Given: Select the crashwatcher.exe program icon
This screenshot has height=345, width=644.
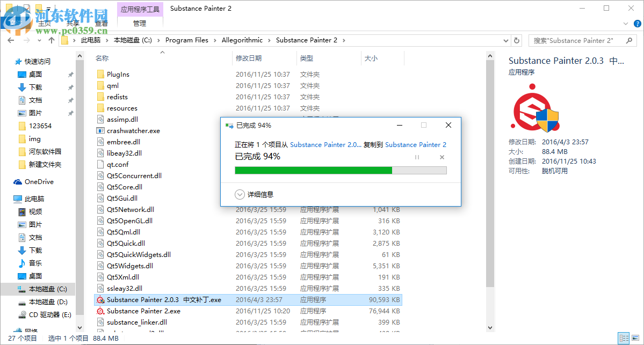Looking at the screenshot, I should click(x=100, y=130).
